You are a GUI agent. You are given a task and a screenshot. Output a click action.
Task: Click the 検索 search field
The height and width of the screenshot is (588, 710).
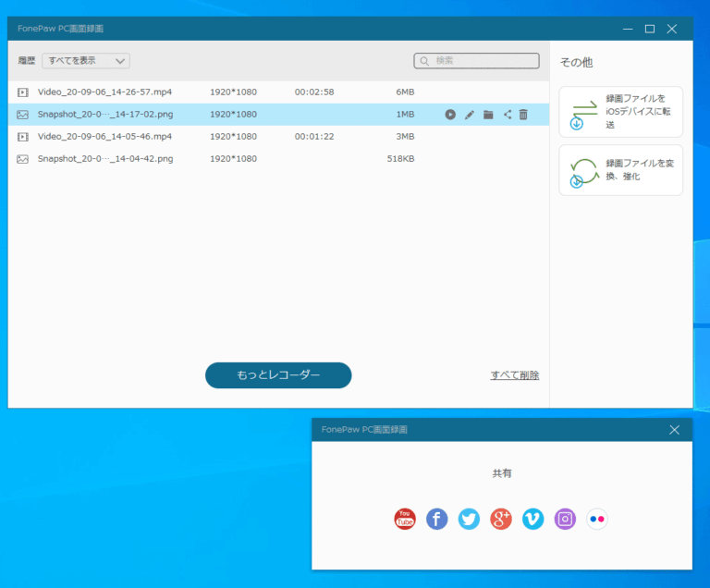coord(476,61)
